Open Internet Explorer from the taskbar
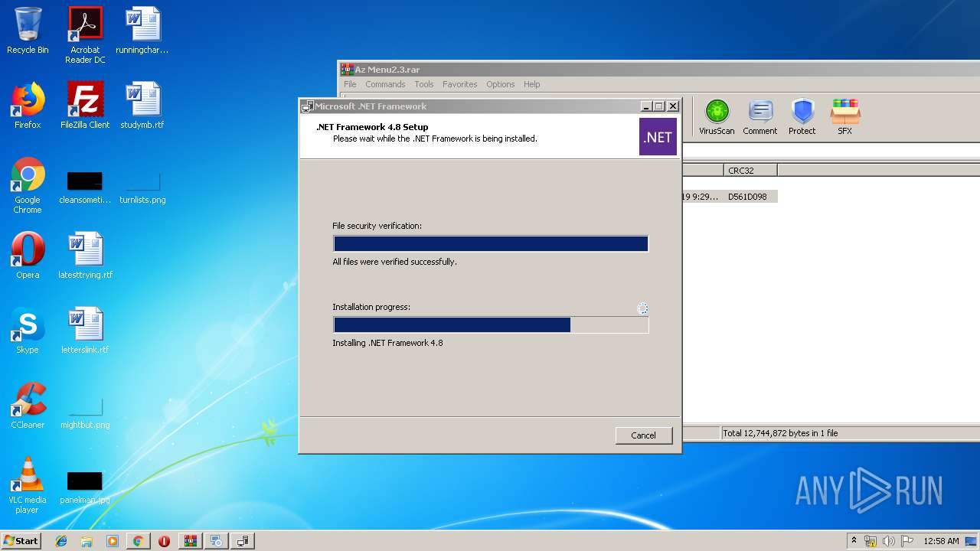This screenshot has height=551, width=980. tap(61, 541)
